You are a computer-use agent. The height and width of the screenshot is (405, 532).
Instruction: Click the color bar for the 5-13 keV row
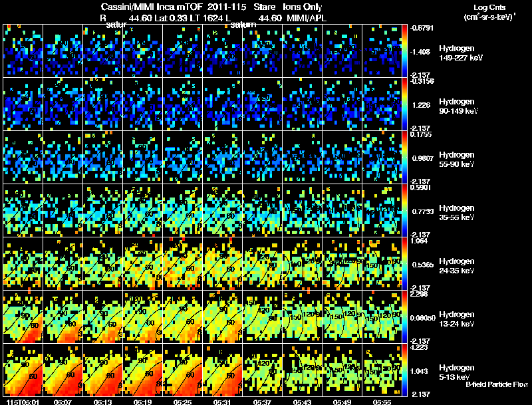[404, 370]
